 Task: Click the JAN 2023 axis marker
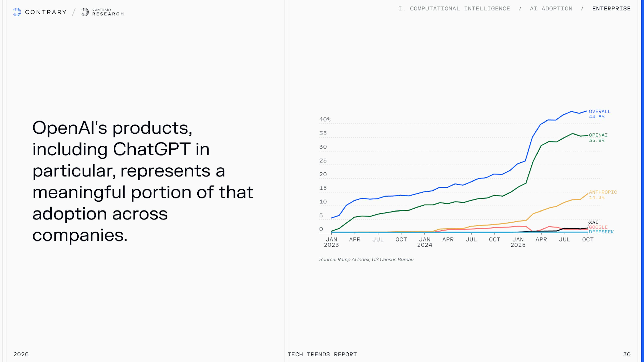(331, 242)
